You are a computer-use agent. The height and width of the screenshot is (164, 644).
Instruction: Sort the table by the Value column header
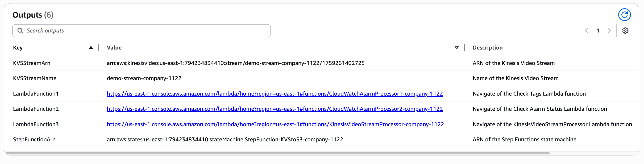[x=114, y=47]
